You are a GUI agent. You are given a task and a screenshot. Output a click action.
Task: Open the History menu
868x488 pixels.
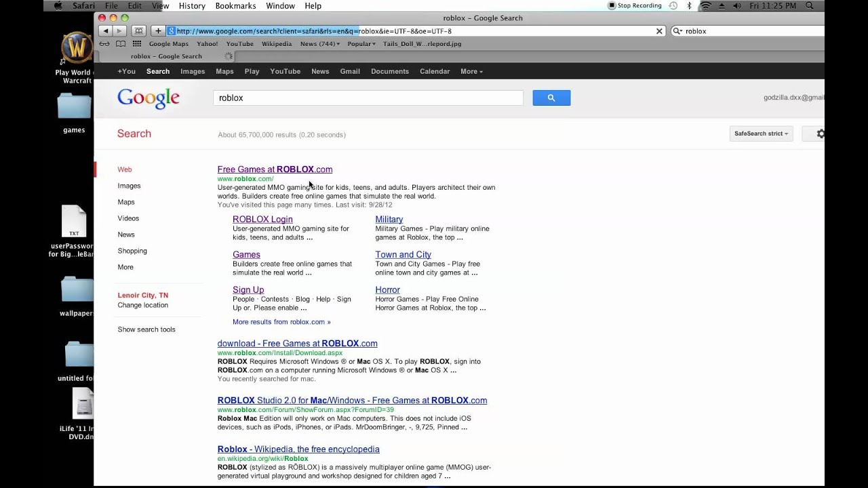pyautogui.click(x=192, y=5)
